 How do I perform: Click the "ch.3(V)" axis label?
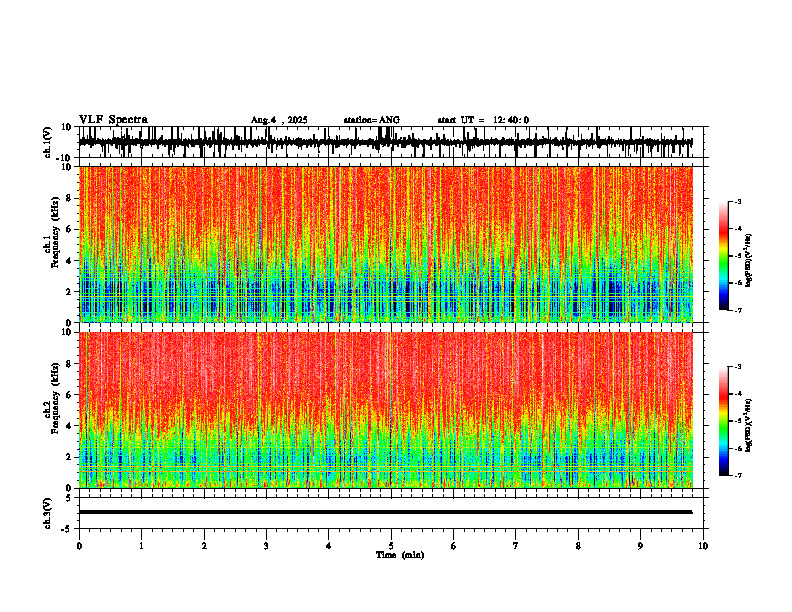point(48,513)
